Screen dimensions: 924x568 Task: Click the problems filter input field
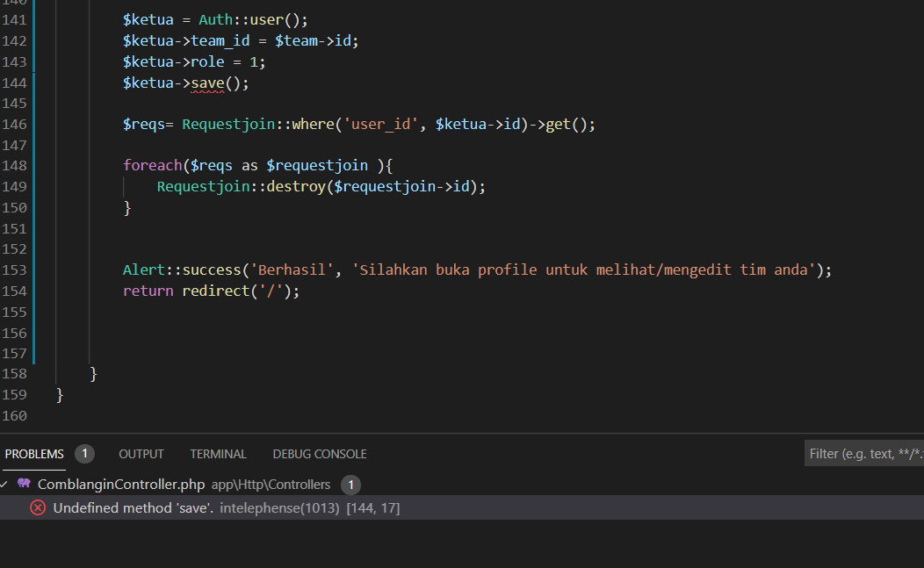click(864, 454)
